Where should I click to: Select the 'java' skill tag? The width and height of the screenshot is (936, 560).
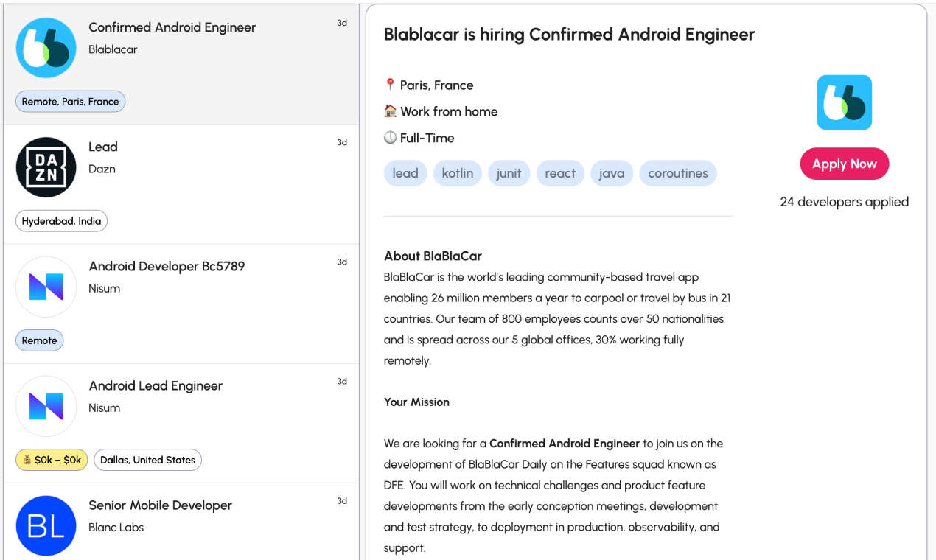point(612,173)
